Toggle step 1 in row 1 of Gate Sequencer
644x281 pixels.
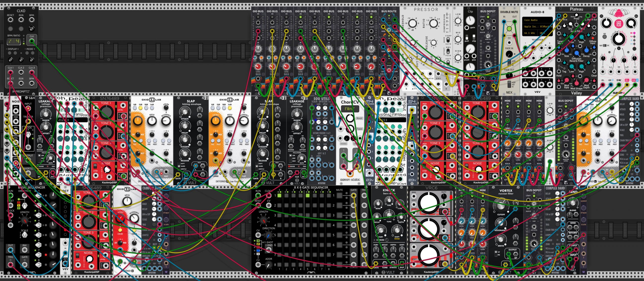click(279, 195)
